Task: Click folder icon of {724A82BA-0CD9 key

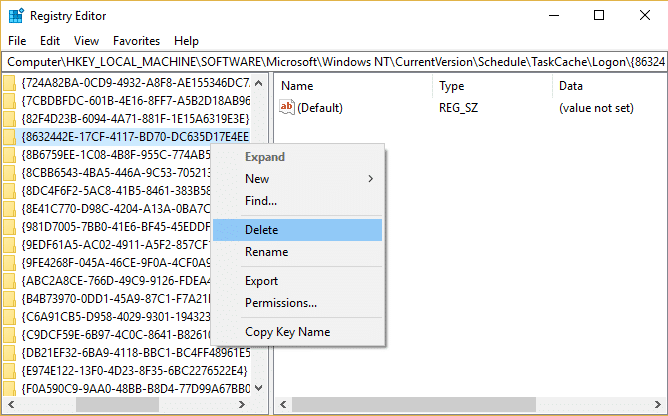Action: (9, 82)
